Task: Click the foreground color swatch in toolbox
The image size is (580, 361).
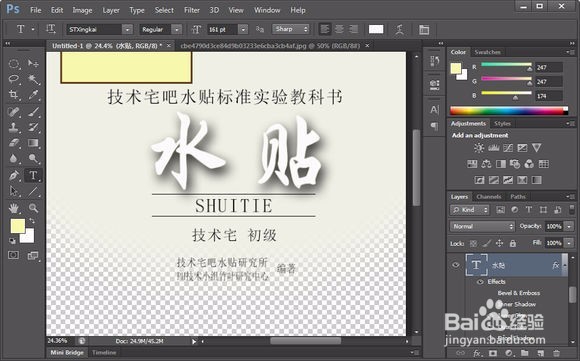Action: pyautogui.click(x=17, y=226)
